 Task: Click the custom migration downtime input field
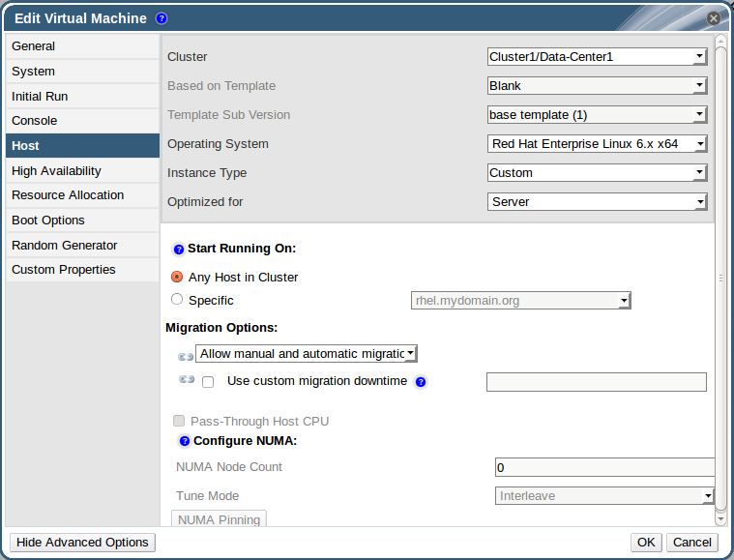click(596, 382)
